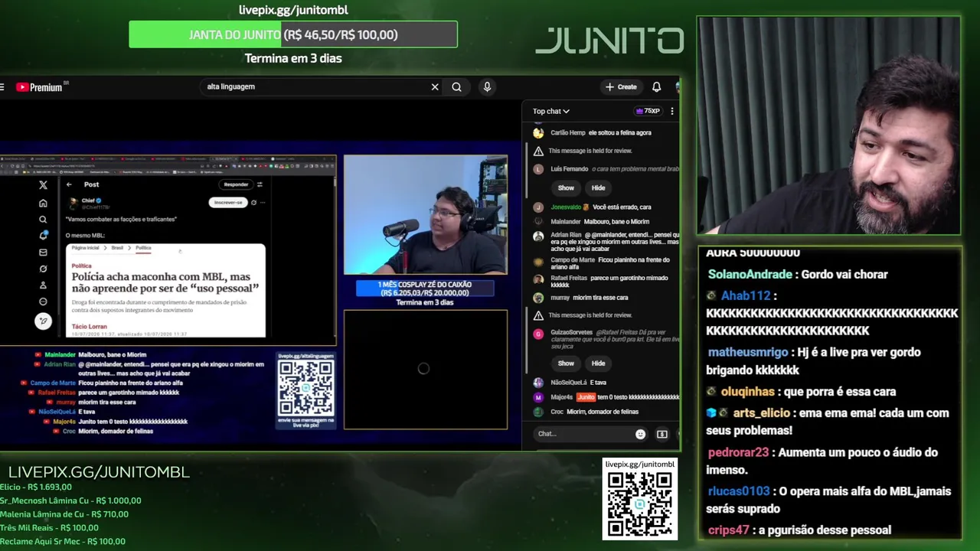Click the 'JANTA DO JUNITO' green progress bar

click(293, 34)
